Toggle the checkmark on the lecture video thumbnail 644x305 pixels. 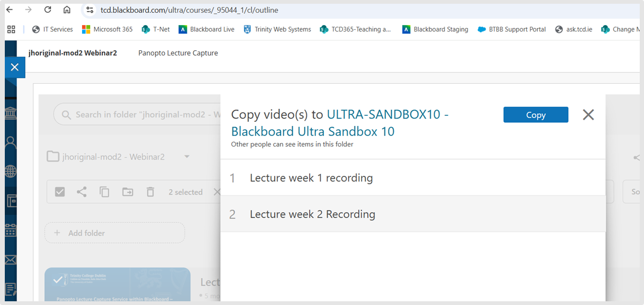(x=57, y=279)
